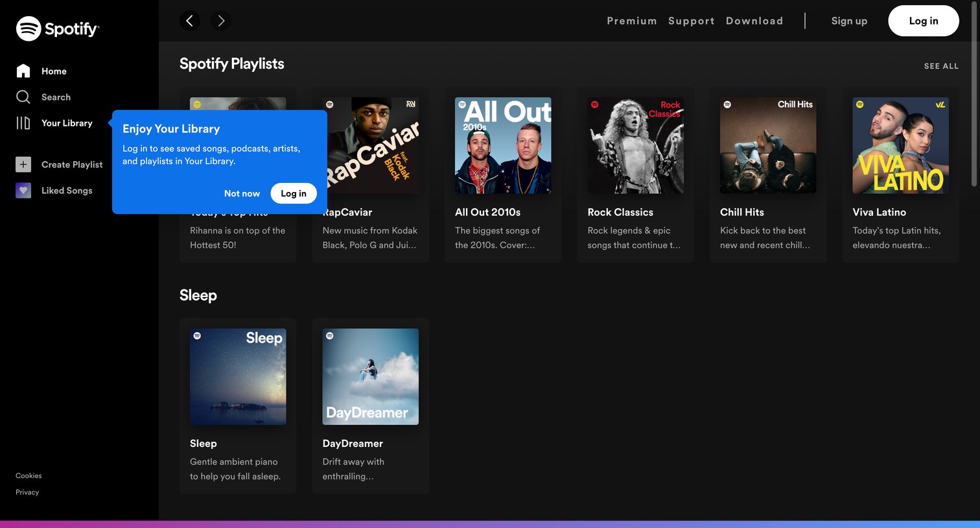Open Liked Songs in sidebar

[67, 190]
